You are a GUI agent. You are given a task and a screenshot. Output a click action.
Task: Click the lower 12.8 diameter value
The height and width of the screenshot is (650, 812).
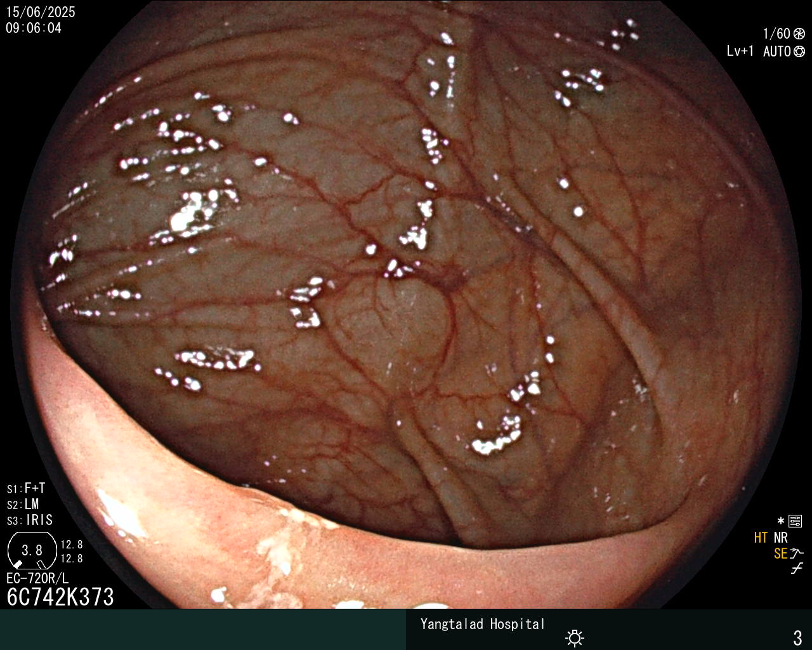(x=72, y=559)
